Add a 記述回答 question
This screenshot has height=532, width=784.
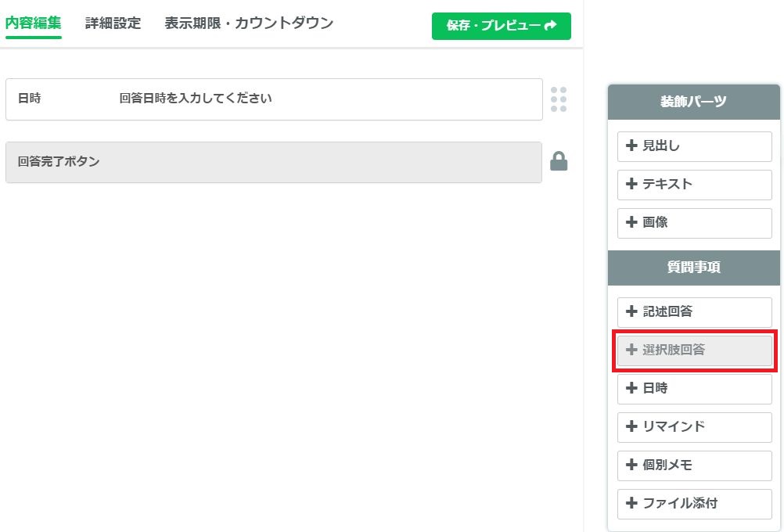[x=695, y=312]
